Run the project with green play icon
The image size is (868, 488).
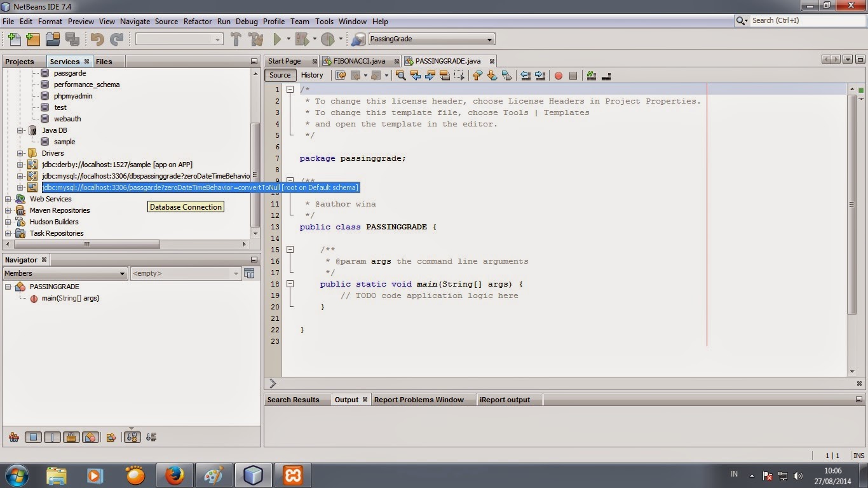(x=277, y=39)
